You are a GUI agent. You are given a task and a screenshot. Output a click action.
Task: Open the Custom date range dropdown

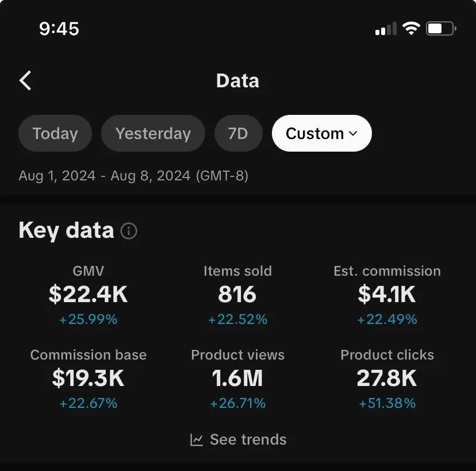322,133
